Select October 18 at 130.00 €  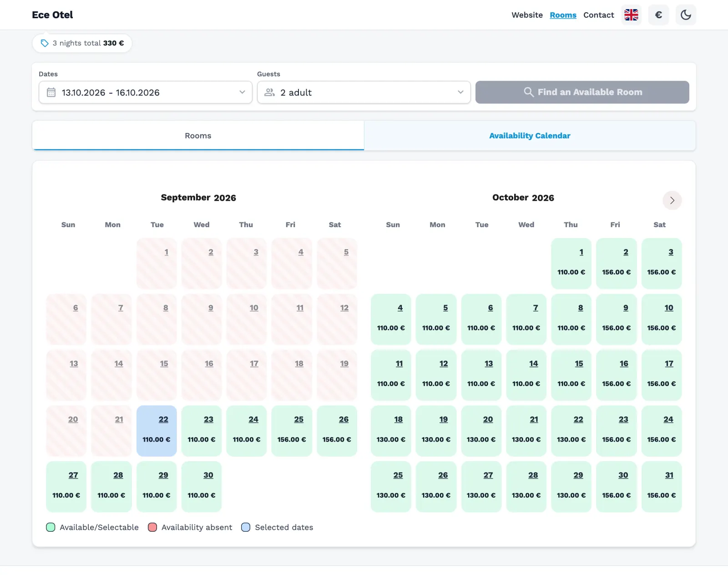(391, 431)
